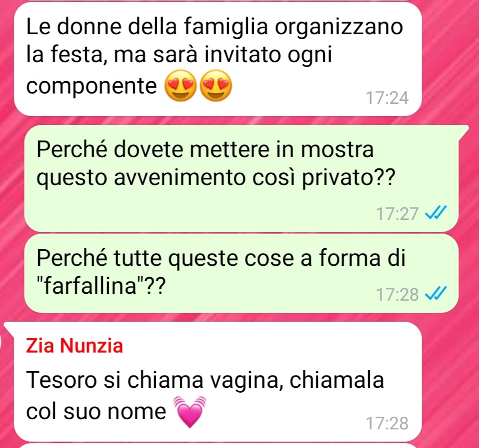Tap the first heart-eyes emoji

pos(180,86)
